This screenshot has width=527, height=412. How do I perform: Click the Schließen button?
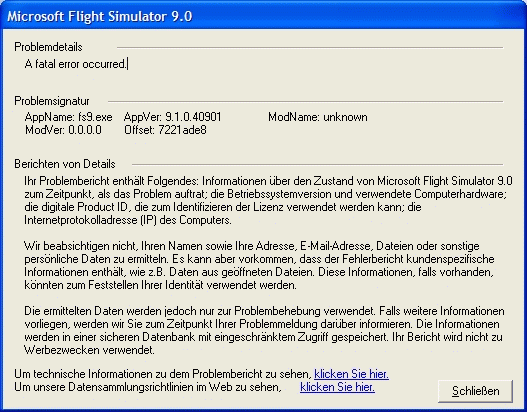475,391
